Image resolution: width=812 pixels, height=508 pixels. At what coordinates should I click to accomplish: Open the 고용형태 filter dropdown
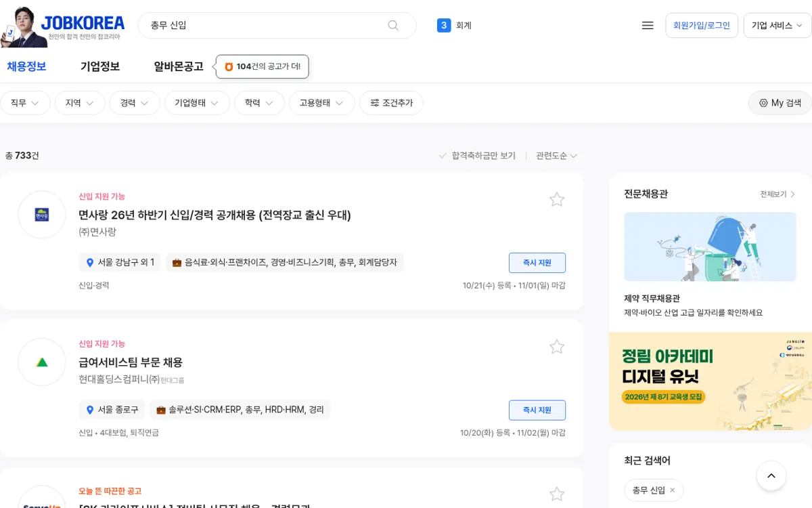[321, 103]
